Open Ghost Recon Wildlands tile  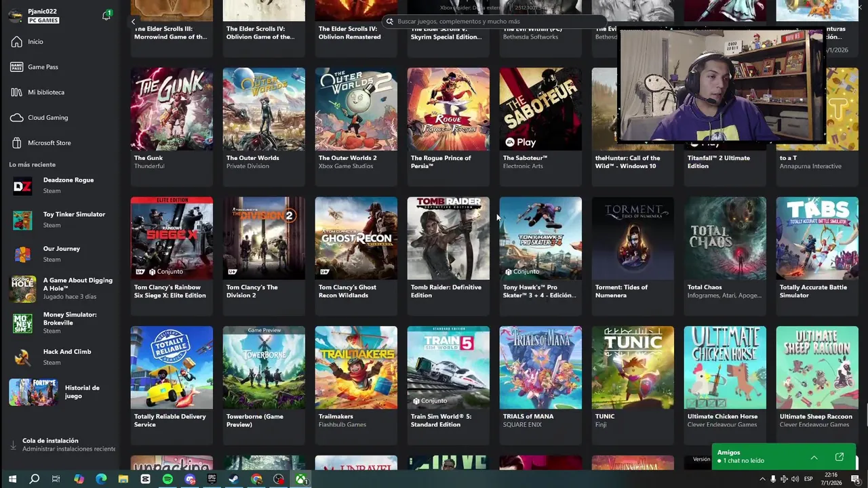click(x=356, y=256)
